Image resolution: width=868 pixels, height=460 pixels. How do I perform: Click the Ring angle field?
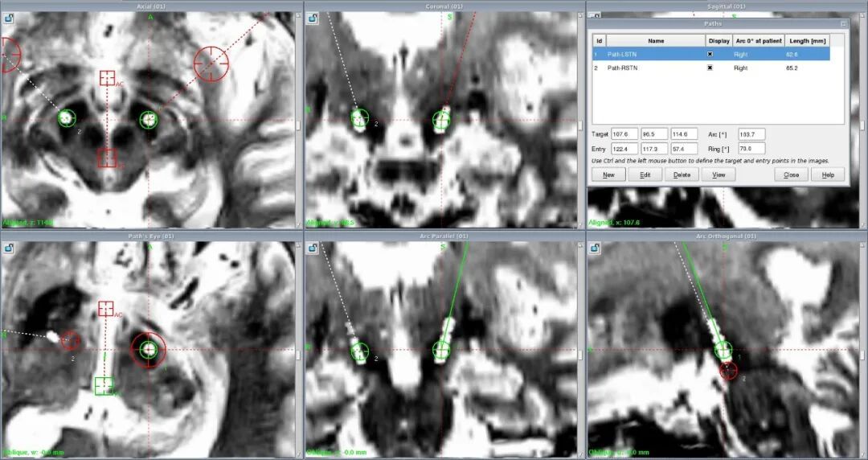tap(751, 149)
